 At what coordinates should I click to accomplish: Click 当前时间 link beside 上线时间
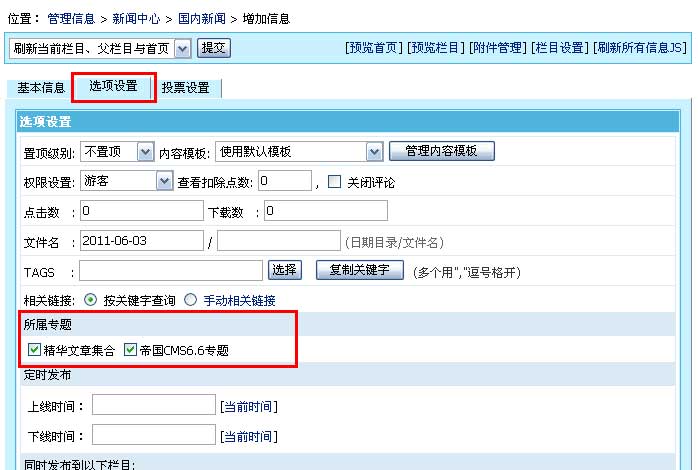click(x=249, y=406)
